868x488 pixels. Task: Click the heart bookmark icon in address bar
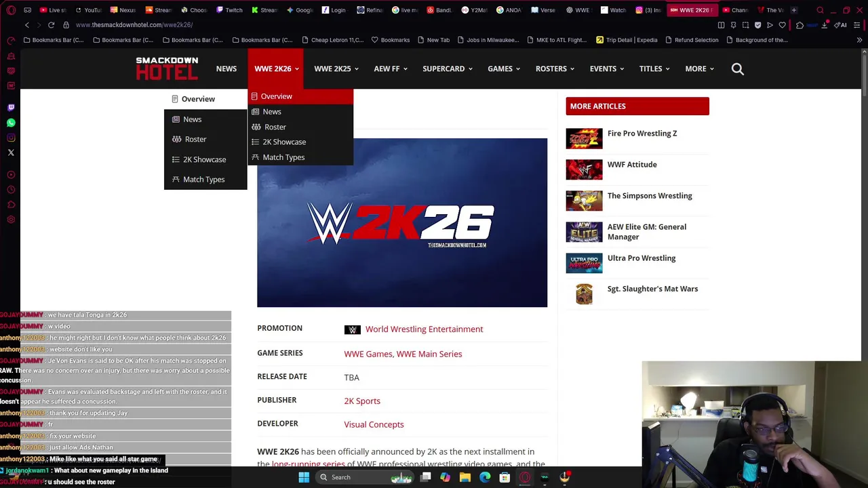(x=782, y=25)
